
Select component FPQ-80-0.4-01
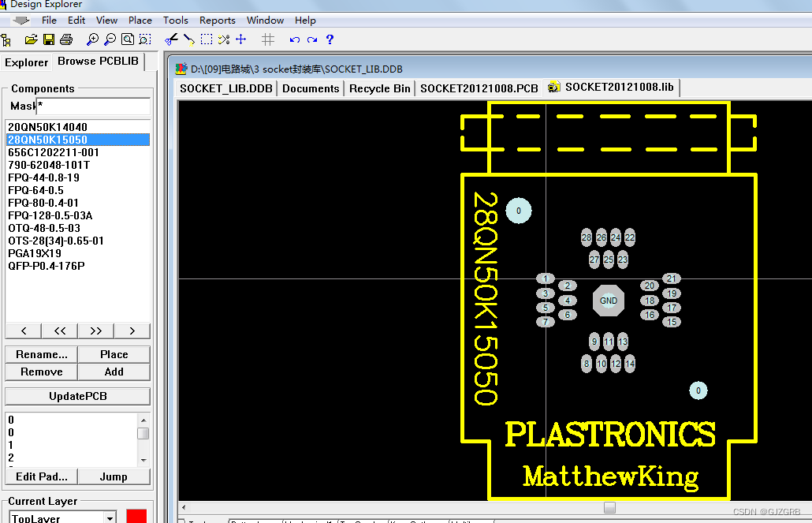pos(78,203)
